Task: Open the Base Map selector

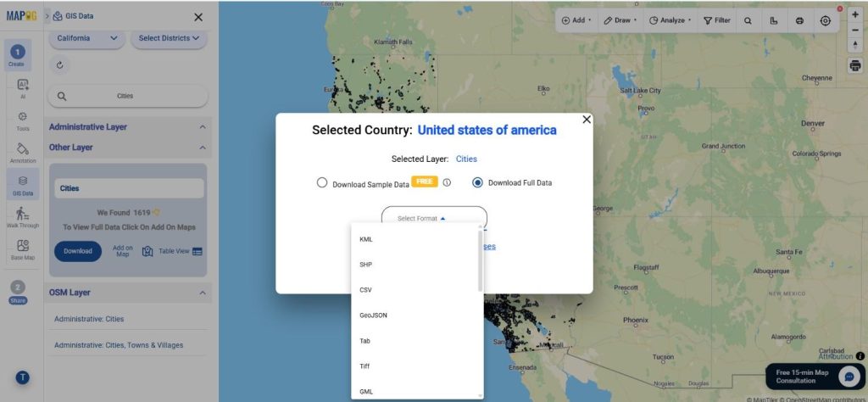Action: [23, 249]
